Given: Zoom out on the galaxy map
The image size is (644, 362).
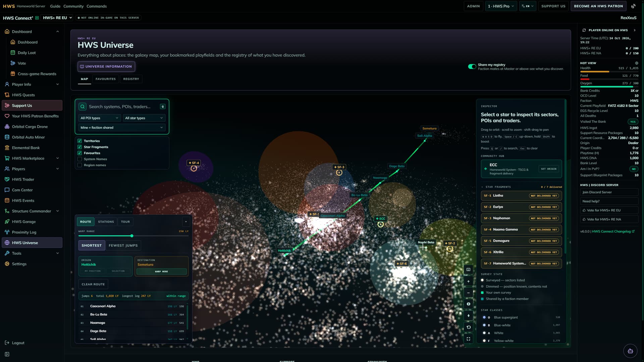Looking at the screenshot, I should tap(468, 293).
